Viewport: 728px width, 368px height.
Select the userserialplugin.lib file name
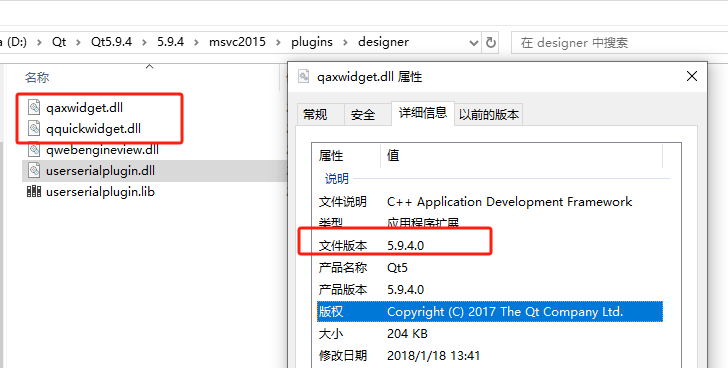(x=100, y=192)
